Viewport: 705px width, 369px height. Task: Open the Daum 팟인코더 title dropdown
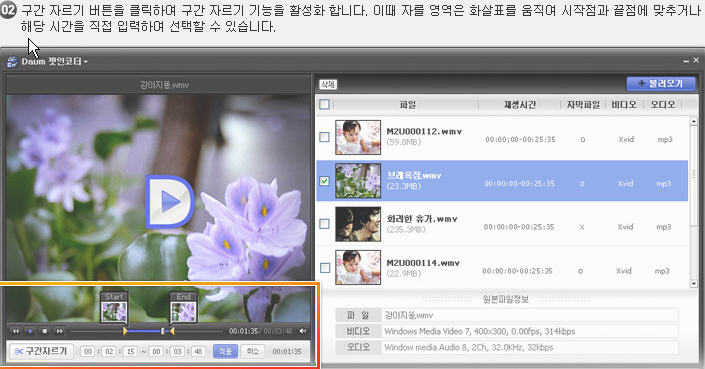click(54, 62)
